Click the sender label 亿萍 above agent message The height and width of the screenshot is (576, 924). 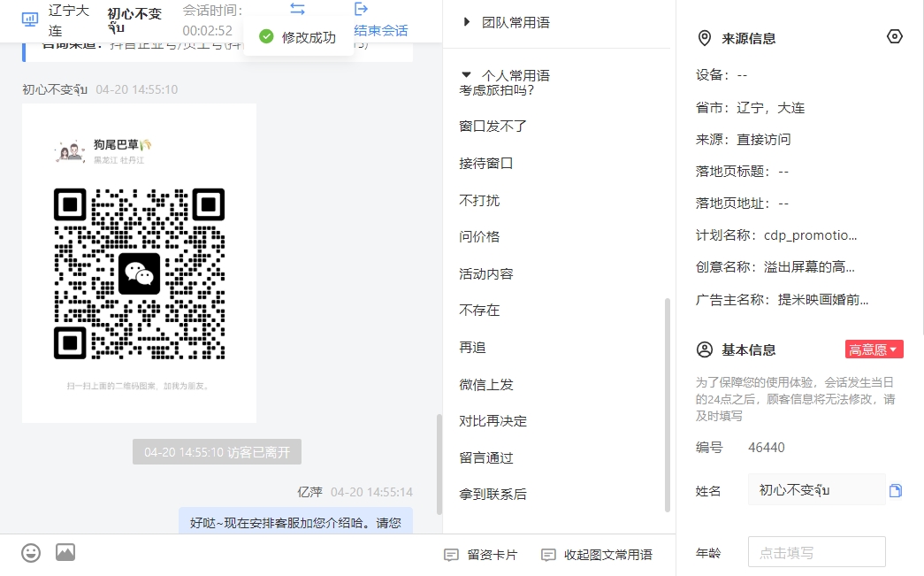pos(310,492)
